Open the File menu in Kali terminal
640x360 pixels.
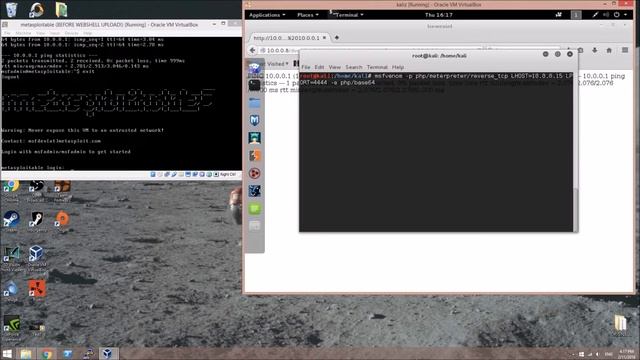click(305, 67)
